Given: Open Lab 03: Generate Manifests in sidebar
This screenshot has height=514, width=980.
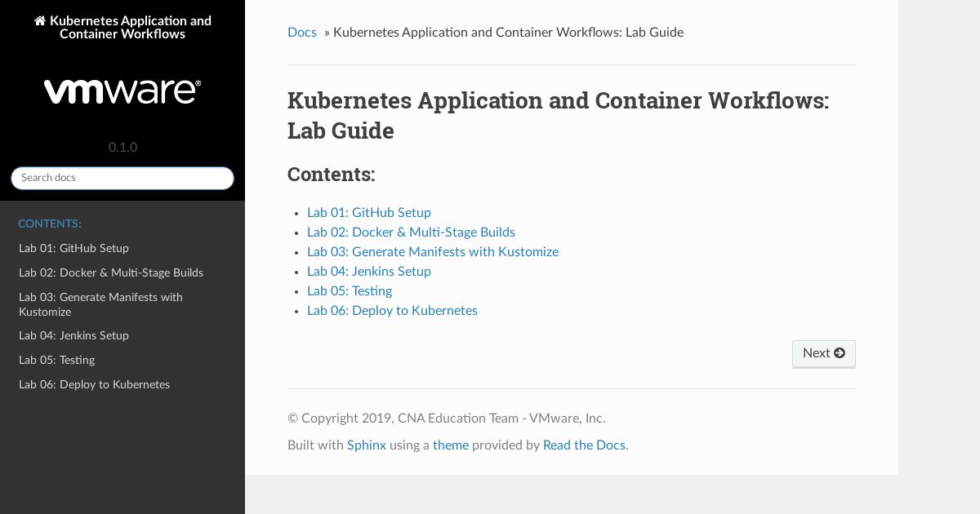Looking at the screenshot, I should (x=122, y=304).
